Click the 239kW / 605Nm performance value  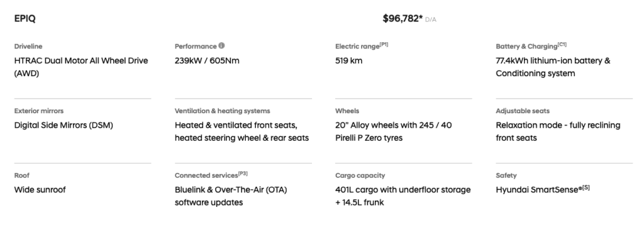click(207, 61)
